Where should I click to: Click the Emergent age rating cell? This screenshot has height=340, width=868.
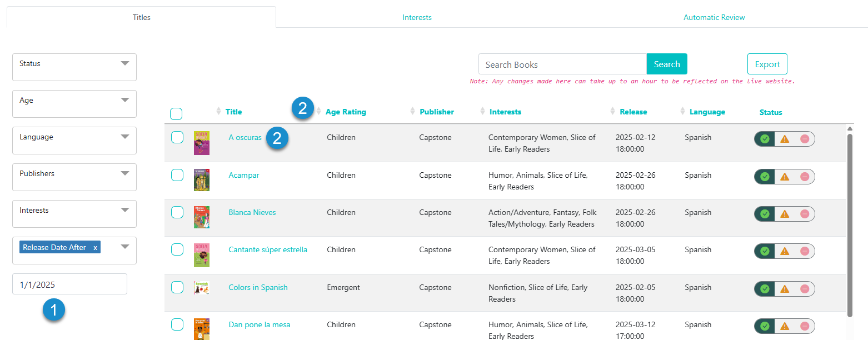point(343,287)
